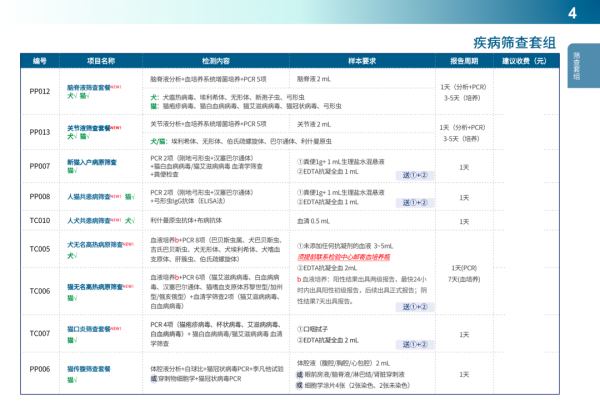Click the report period "1天" in the TC007 row
Image resolution: width=600 pixels, height=415 pixels.
tap(464, 335)
